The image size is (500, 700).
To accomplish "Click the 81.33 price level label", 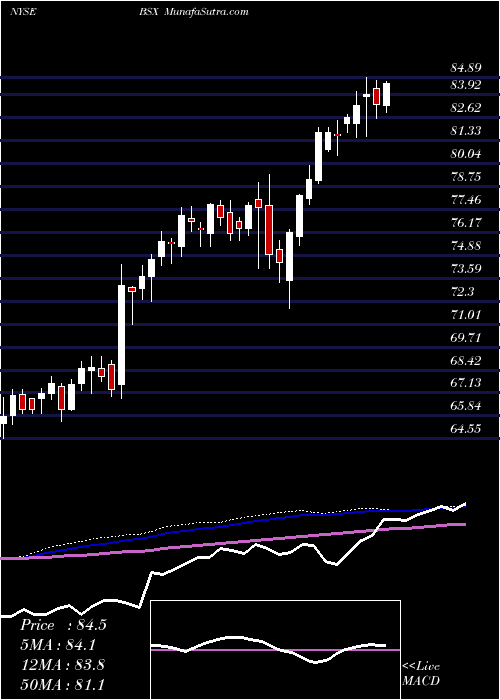I will click(466, 131).
